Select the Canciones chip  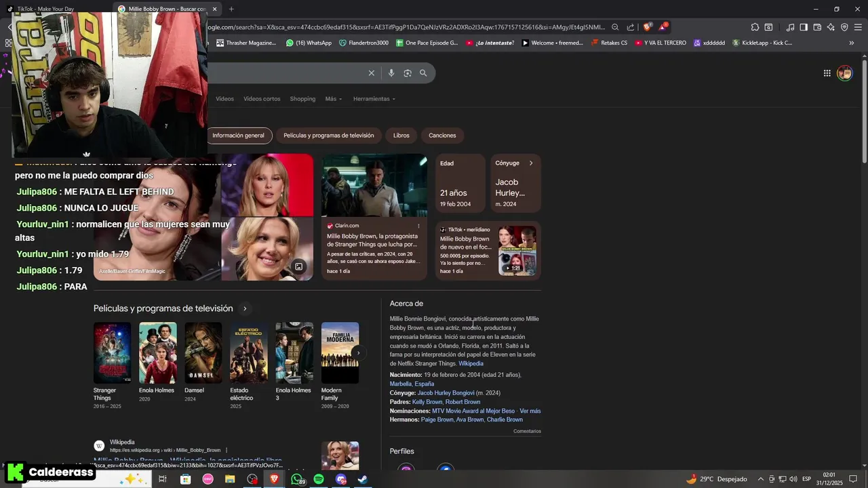tap(442, 136)
